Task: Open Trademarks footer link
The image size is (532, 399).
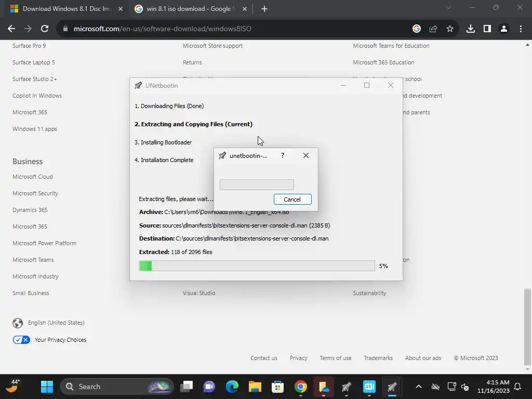Action: [x=378, y=358]
